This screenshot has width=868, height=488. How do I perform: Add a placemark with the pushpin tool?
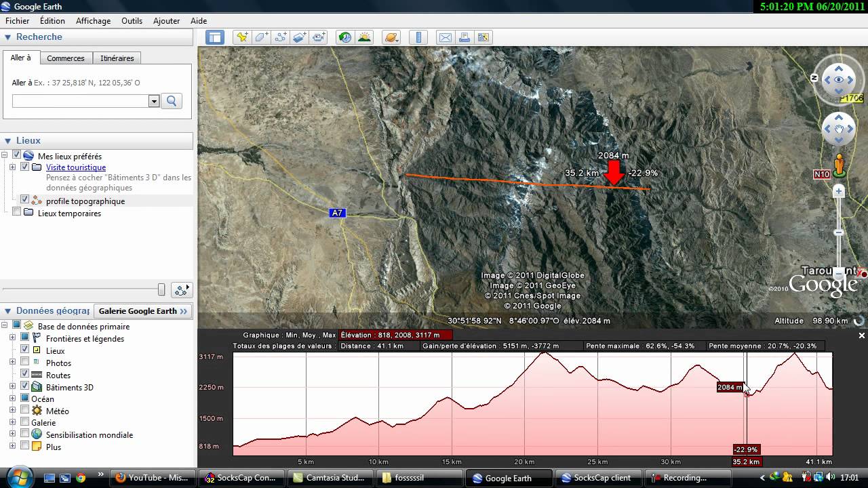(241, 37)
